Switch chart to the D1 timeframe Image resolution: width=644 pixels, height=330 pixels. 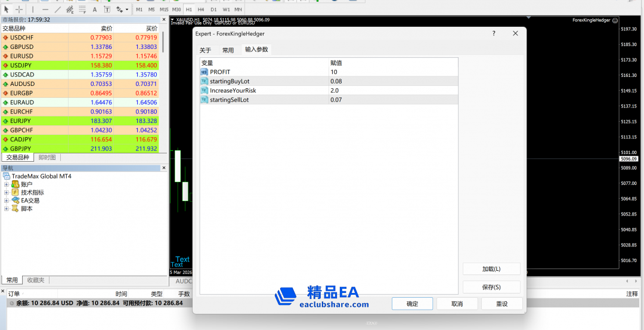(x=213, y=10)
